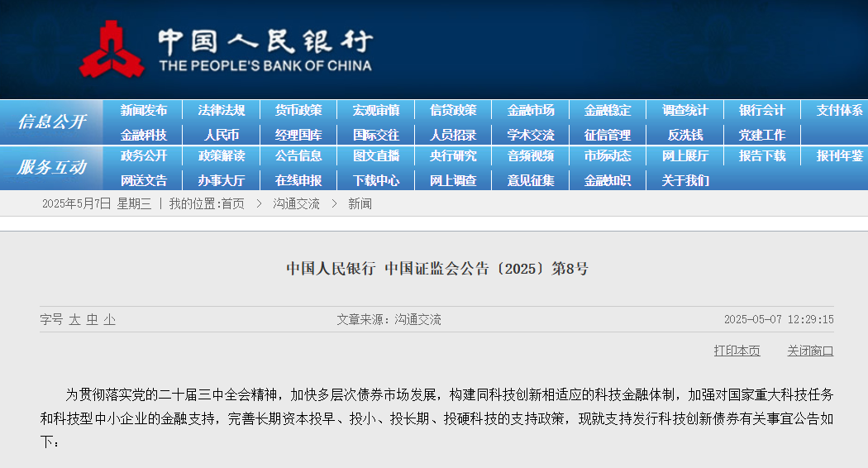Go to 人员招录 page
Image resolution: width=868 pixels, height=468 pixels.
453,135
